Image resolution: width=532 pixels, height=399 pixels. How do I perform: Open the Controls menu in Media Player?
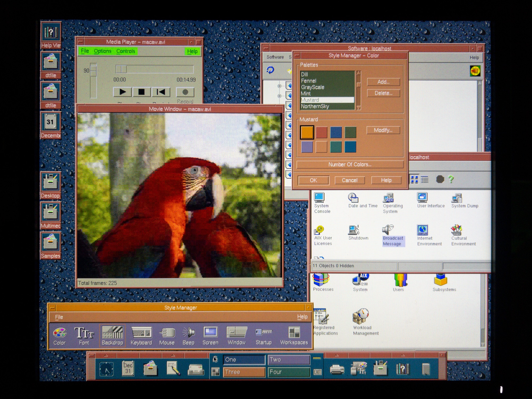pos(126,51)
